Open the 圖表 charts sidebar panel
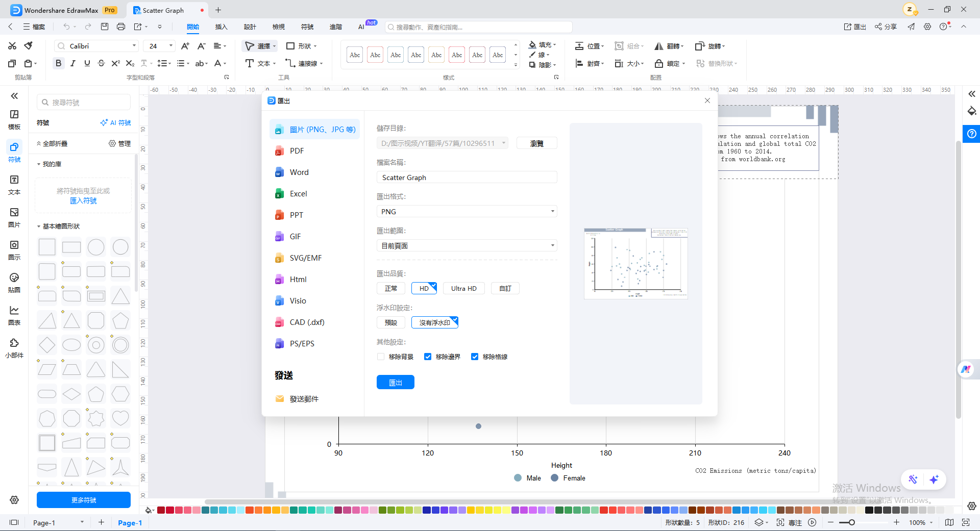This screenshot has width=980, height=531. point(14,315)
